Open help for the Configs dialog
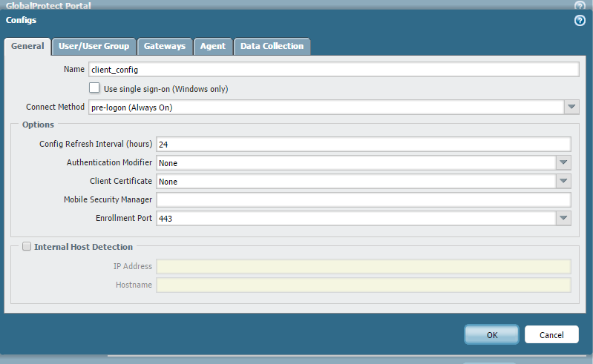Screen dimensions: 593x364 pyautogui.click(x=580, y=21)
